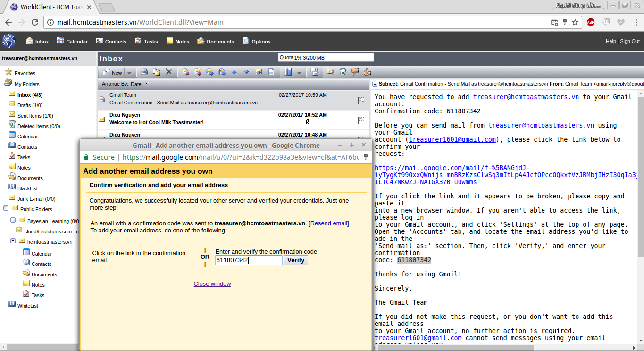The width and height of the screenshot is (644, 351).
Task: Click the envelope with blue down-arrow toolbar icon
Action: 259,72
